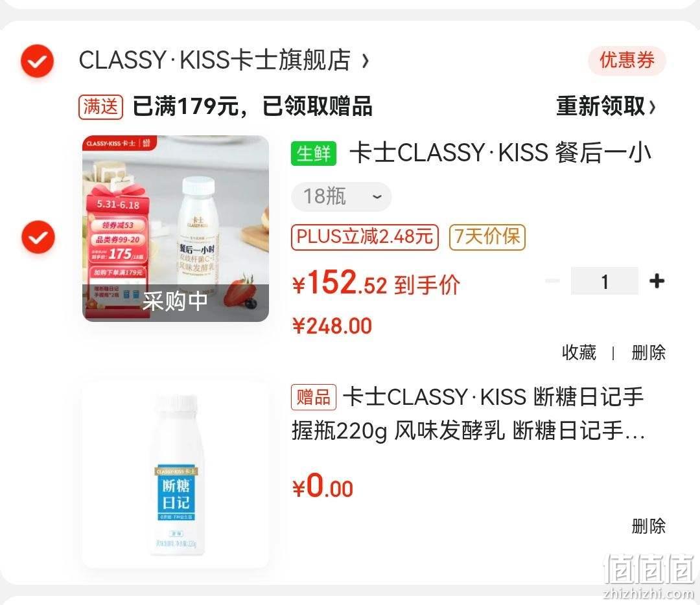Click 收藏 to favorite the yogurt

(x=579, y=352)
